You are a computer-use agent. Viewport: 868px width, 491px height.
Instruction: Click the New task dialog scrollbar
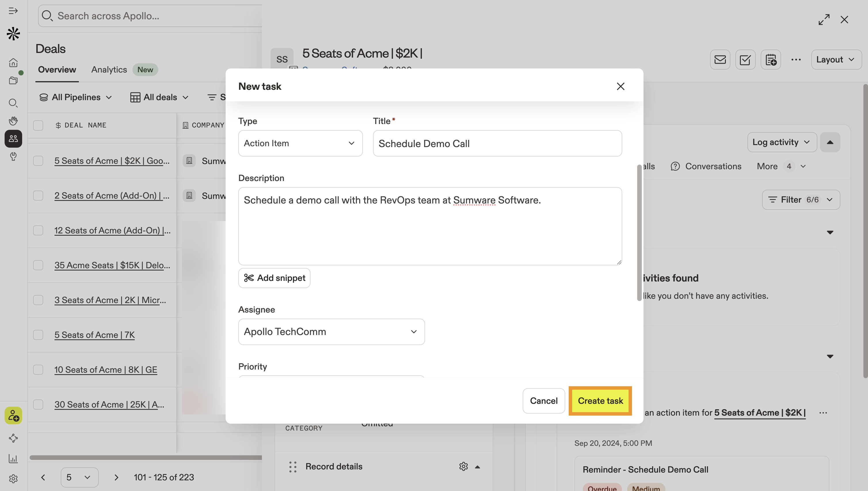click(639, 233)
